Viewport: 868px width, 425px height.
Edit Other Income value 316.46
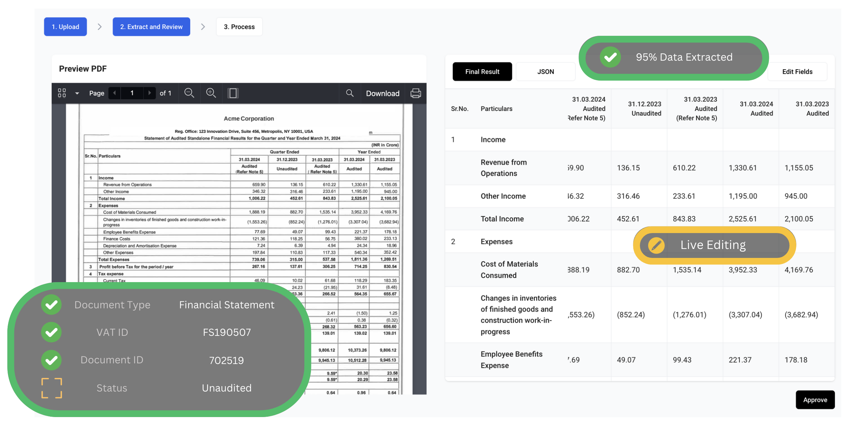(628, 196)
